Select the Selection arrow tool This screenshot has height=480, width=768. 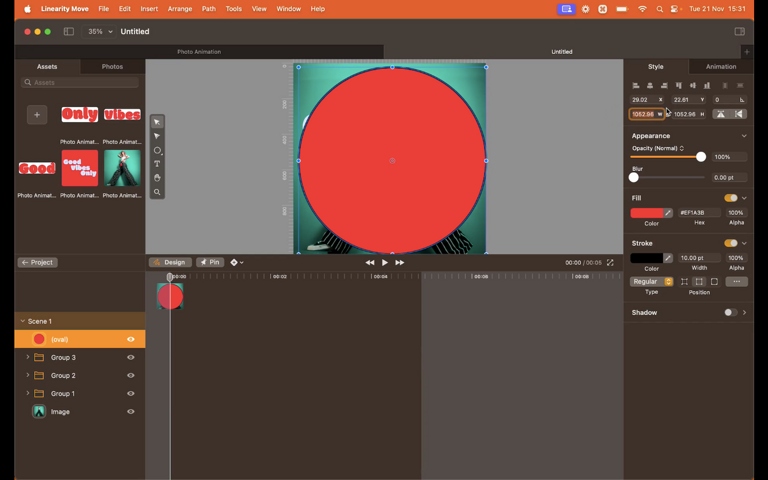[157, 122]
